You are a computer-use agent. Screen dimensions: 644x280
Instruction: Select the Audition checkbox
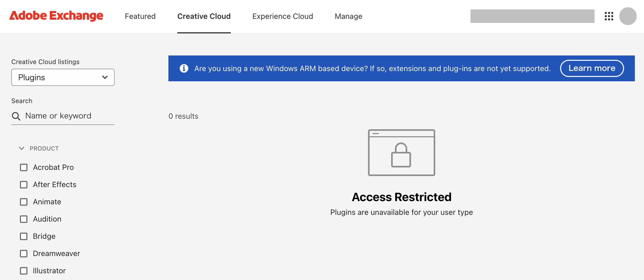(x=24, y=219)
